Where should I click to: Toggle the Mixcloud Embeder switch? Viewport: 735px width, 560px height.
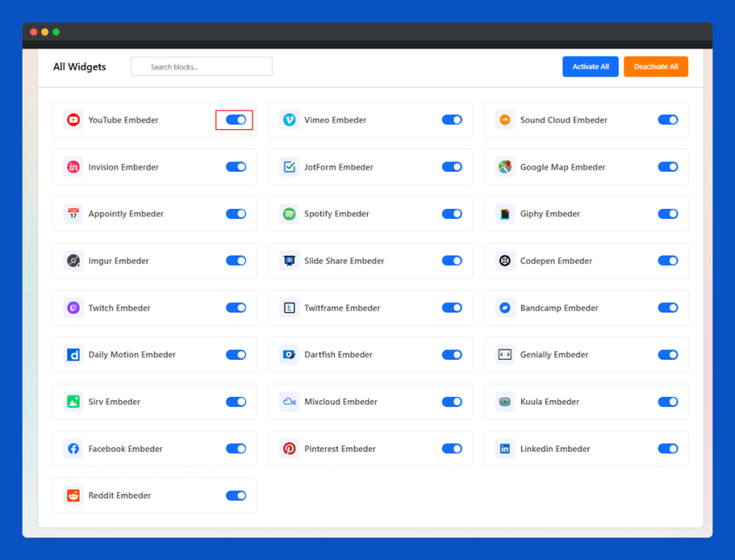pyautogui.click(x=451, y=401)
